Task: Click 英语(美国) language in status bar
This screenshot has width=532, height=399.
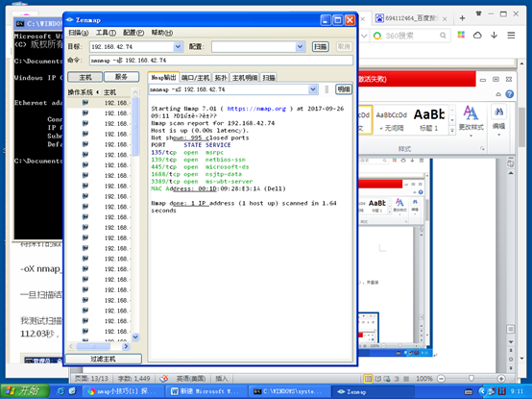Action: [x=191, y=379]
